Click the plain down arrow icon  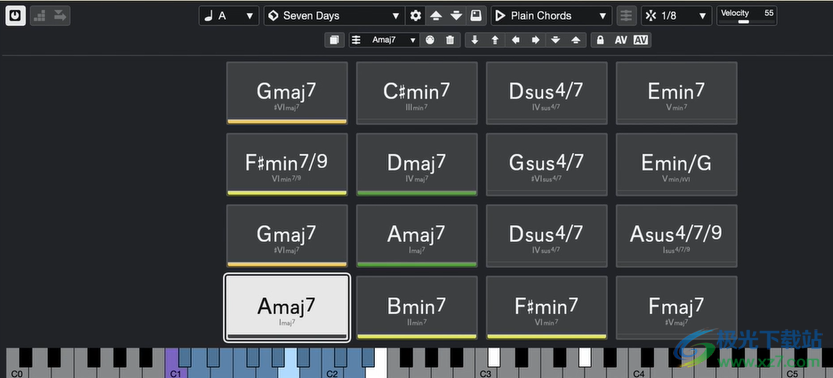tap(475, 40)
